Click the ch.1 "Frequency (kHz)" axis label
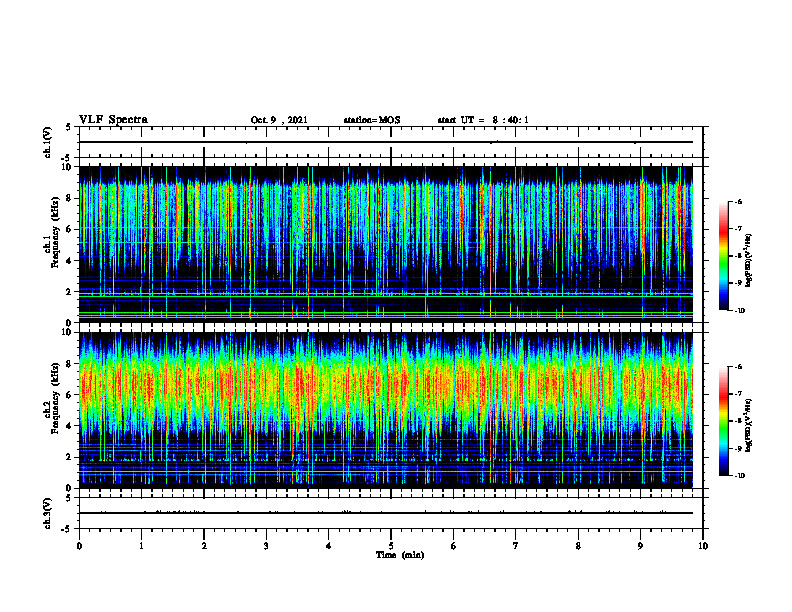 click(x=55, y=232)
